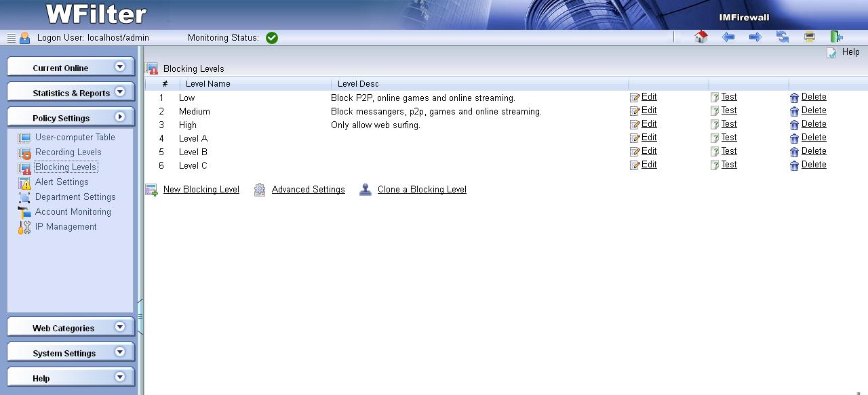
Task: Open User-computer Table in the sidebar
Action: (x=75, y=138)
